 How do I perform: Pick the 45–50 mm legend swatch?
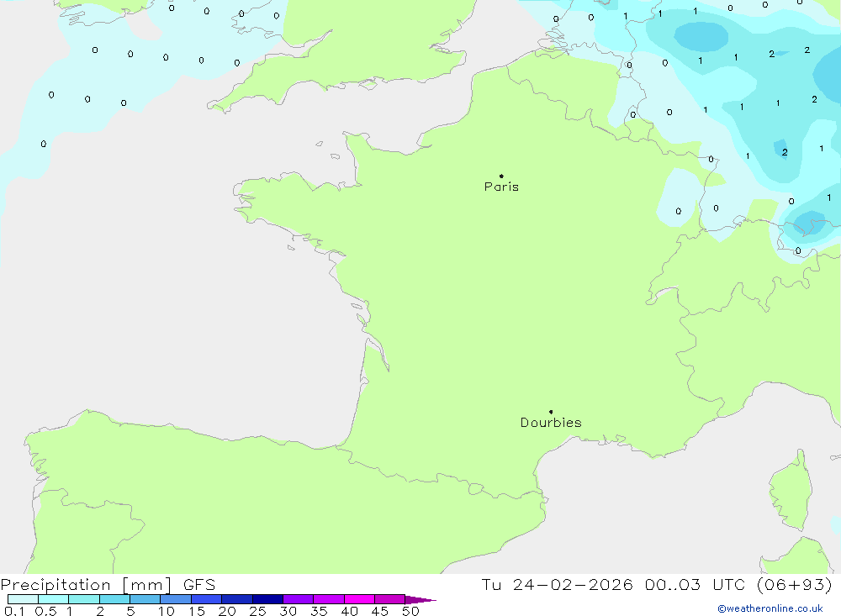tap(389, 599)
